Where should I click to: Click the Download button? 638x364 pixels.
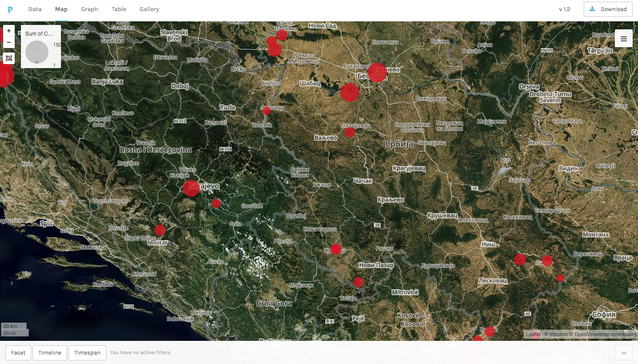pos(608,9)
